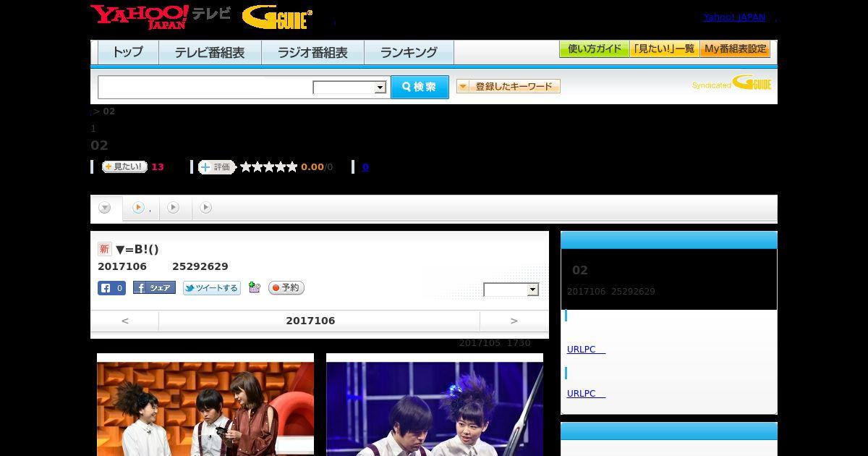
Task: Click the 02 breadcrumb text
Action: click(109, 111)
